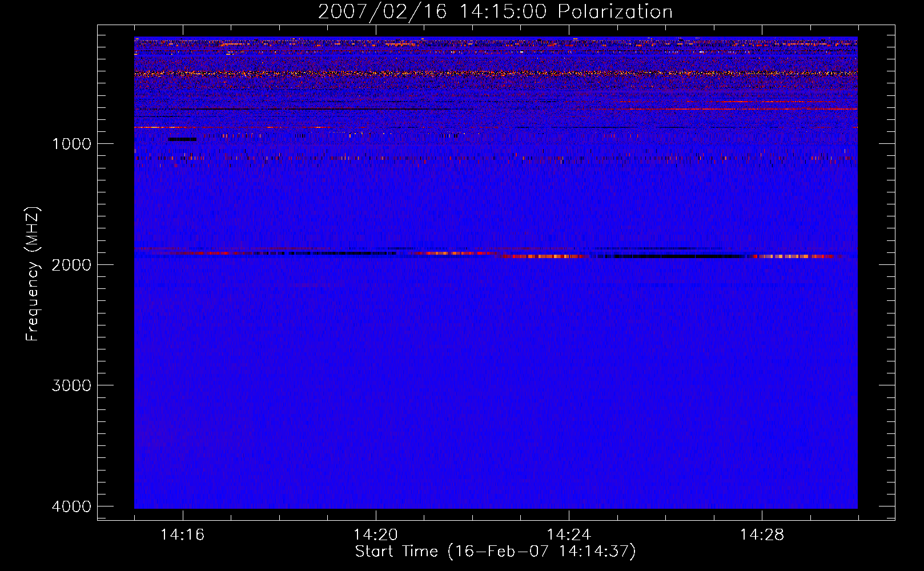The width and height of the screenshot is (924, 571).
Task: Select the 'Start Time (16-Feb-07 14:14:37)' label
Action: click(x=496, y=552)
